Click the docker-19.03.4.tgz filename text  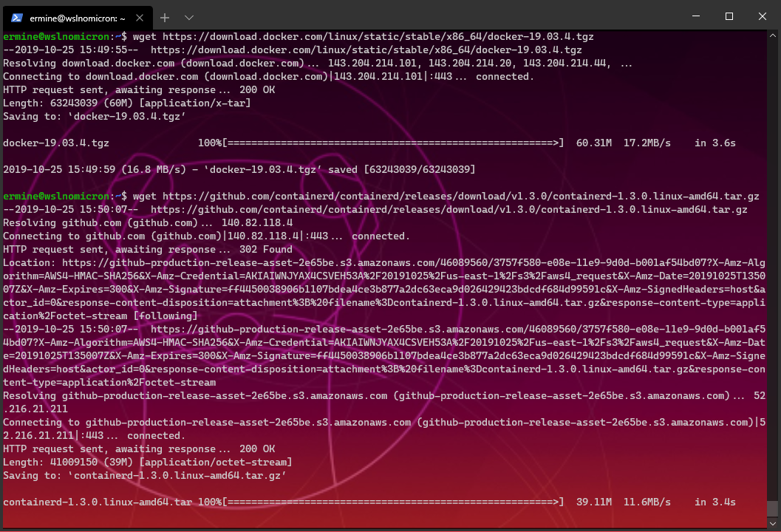click(55, 143)
